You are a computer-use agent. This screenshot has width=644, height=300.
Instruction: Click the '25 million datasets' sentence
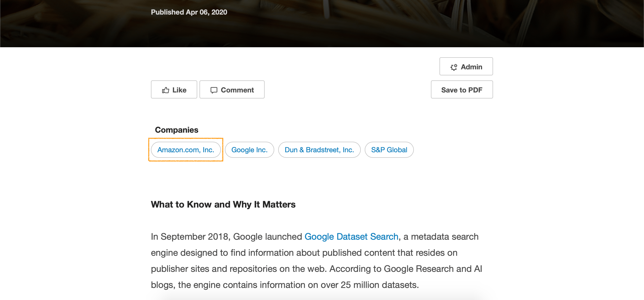click(x=379, y=285)
